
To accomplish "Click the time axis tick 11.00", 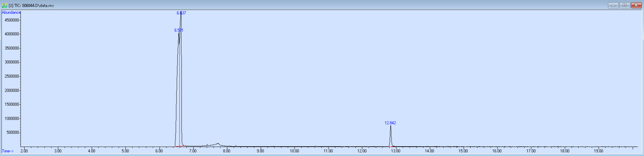I will (x=328, y=151).
